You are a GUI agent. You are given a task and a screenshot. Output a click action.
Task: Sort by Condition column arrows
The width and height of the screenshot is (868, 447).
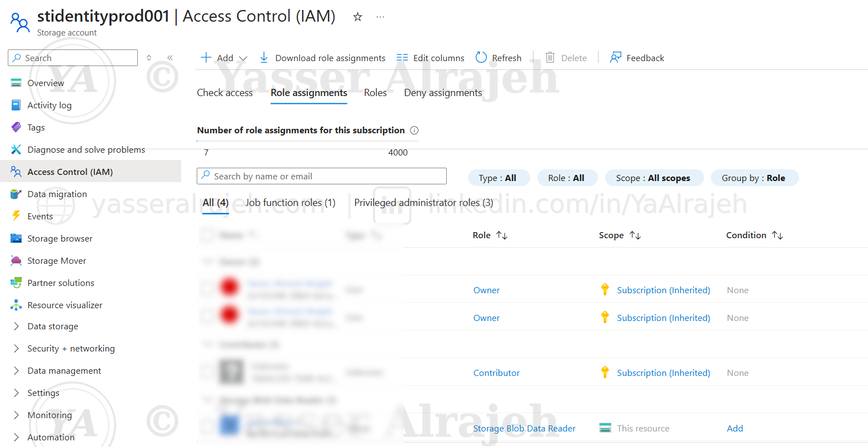pos(777,235)
